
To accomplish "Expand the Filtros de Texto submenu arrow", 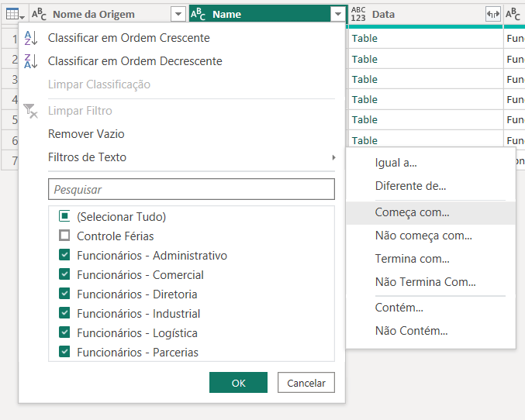I will (333, 157).
